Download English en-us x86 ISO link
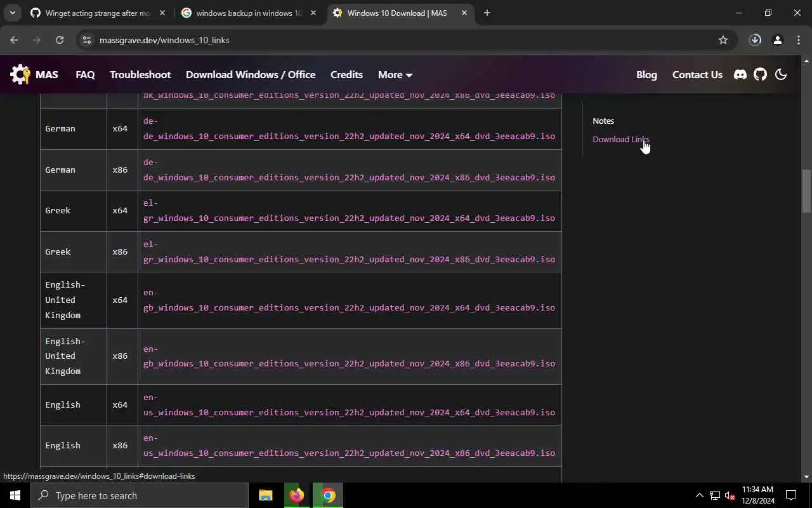The image size is (812, 508). pyautogui.click(x=349, y=445)
